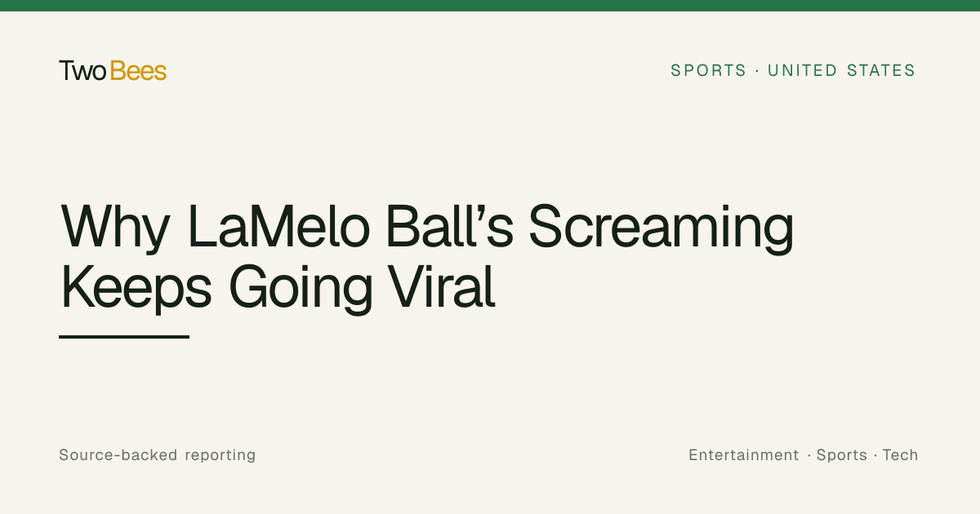
Task: Click the "Source-backed reporting" tagline
Action: coord(158,455)
